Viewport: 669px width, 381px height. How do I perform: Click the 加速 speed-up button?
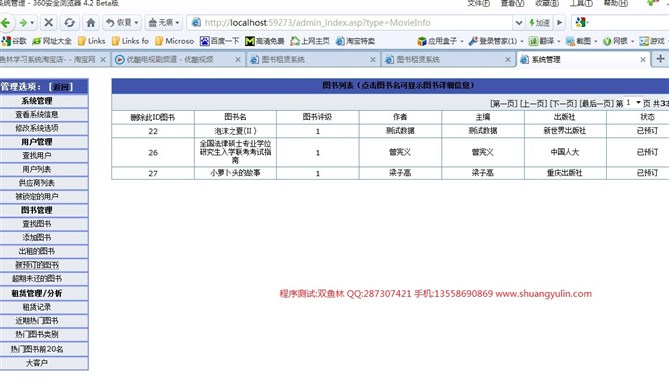(x=539, y=23)
